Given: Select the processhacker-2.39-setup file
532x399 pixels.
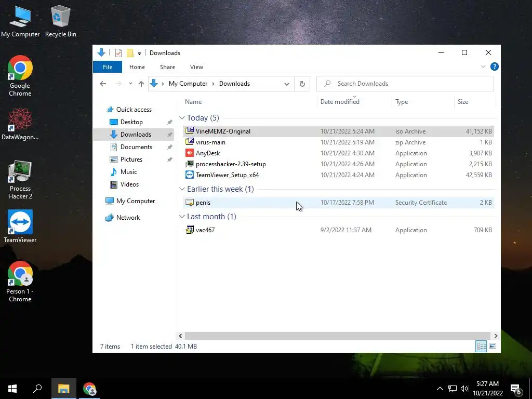Looking at the screenshot, I should click(338, 164).
